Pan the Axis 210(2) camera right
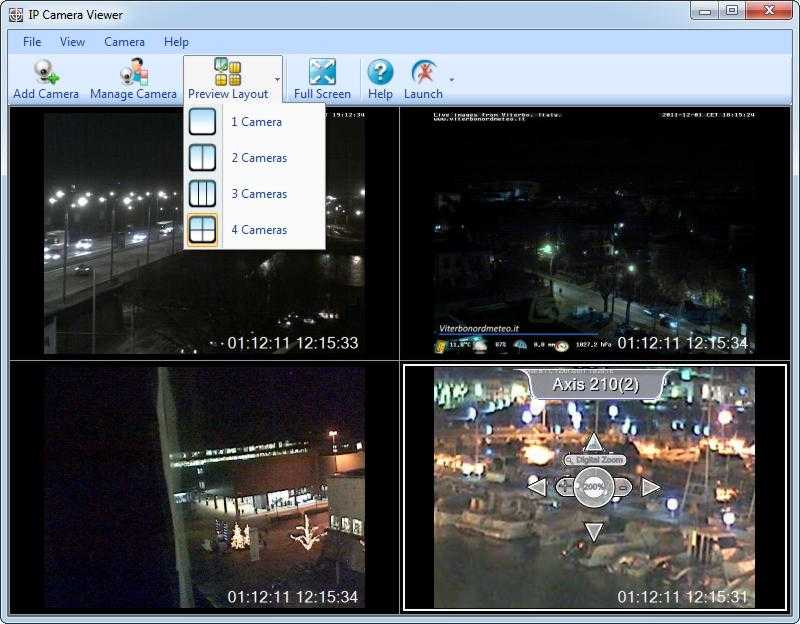This screenshot has height=624, width=800. point(650,486)
